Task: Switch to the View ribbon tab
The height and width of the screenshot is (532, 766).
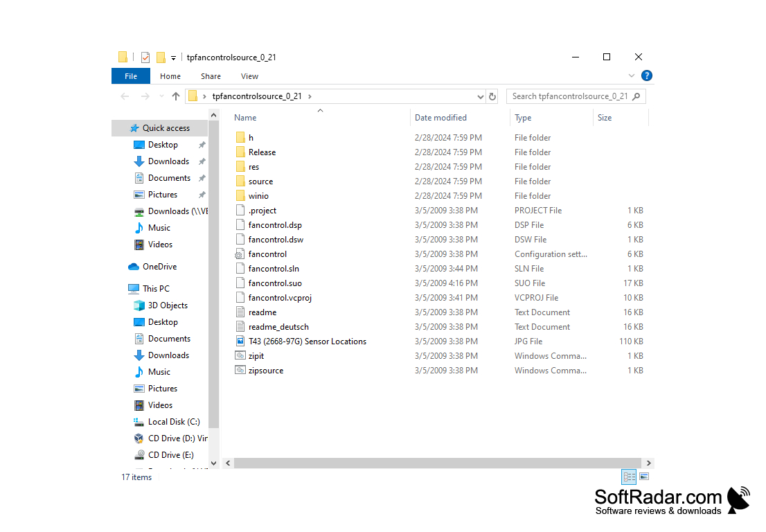Action: tap(249, 76)
